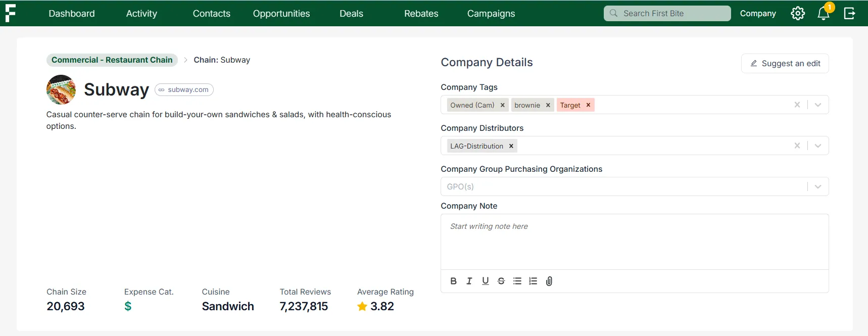Viewport: 868px width, 336px height.
Task: Open the notifications bell icon
Action: pyautogui.click(x=824, y=13)
